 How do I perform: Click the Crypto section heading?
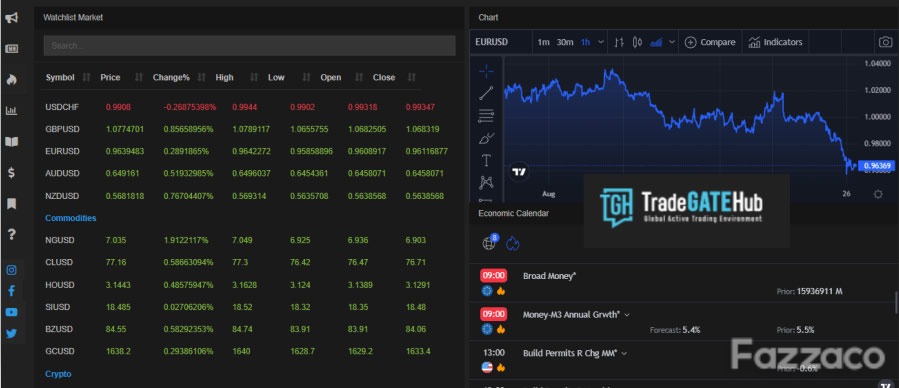tap(58, 374)
